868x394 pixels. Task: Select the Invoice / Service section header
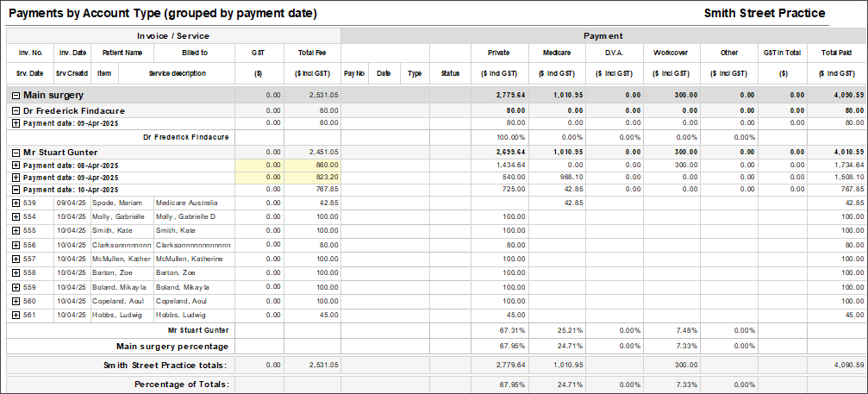(x=173, y=36)
